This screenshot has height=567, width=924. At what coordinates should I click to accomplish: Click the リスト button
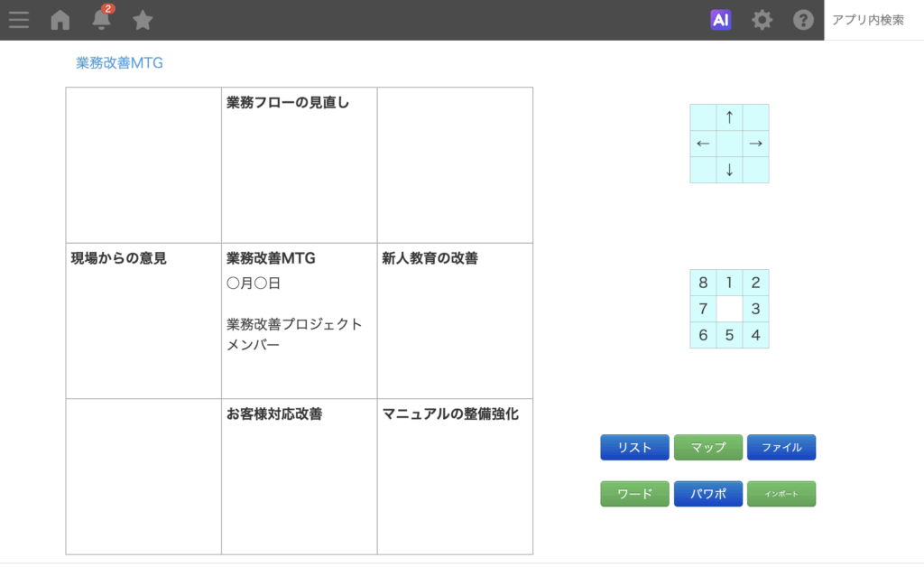pos(634,448)
